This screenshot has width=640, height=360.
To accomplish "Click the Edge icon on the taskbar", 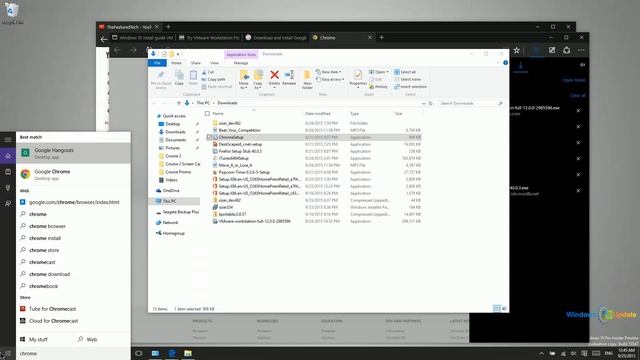I will [171, 353].
